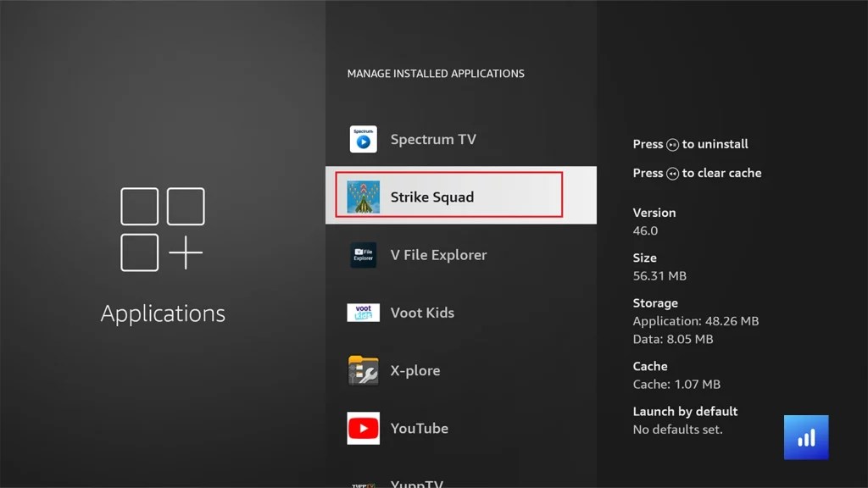
Task: Click the Applications section label
Action: click(x=162, y=313)
